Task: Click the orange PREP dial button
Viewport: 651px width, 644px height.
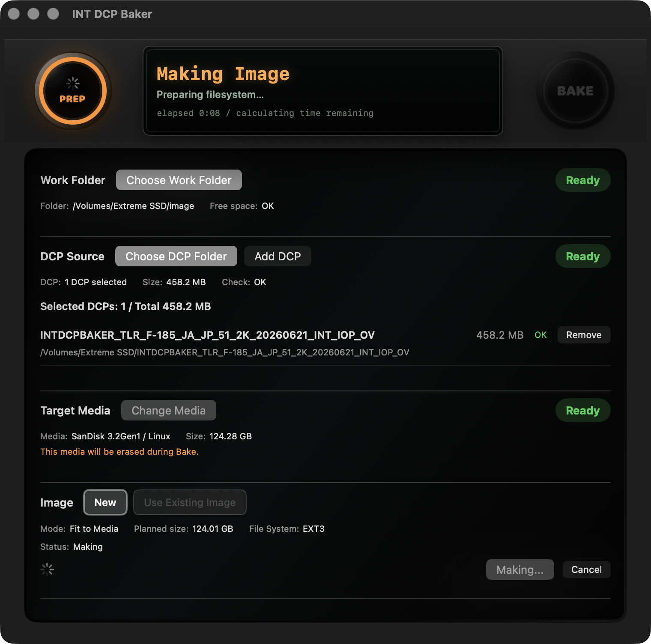Action: point(73,91)
